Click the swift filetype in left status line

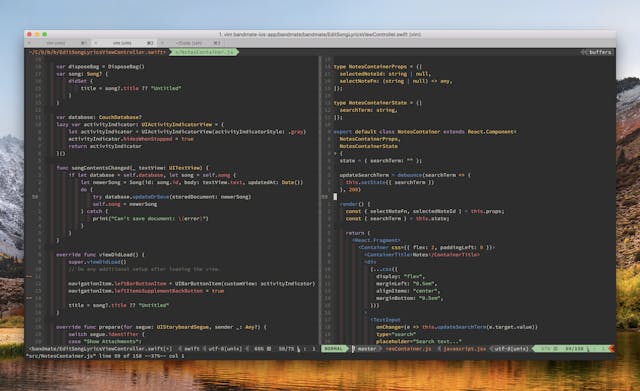tap(192, 349)
